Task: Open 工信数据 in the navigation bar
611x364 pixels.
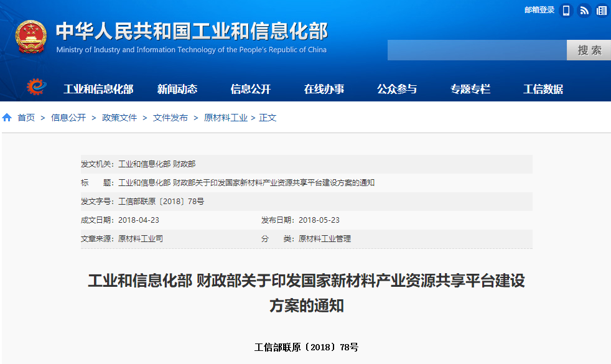Action: (x=543, y=89)
